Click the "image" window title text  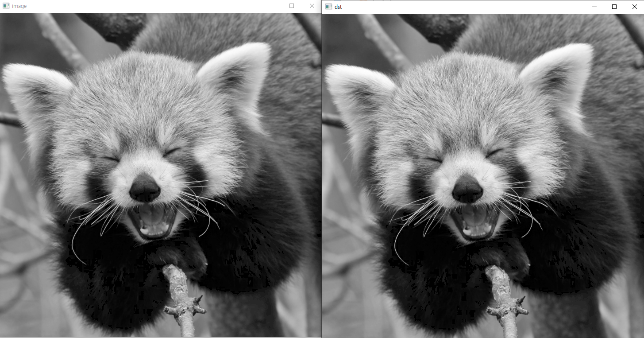19,6
